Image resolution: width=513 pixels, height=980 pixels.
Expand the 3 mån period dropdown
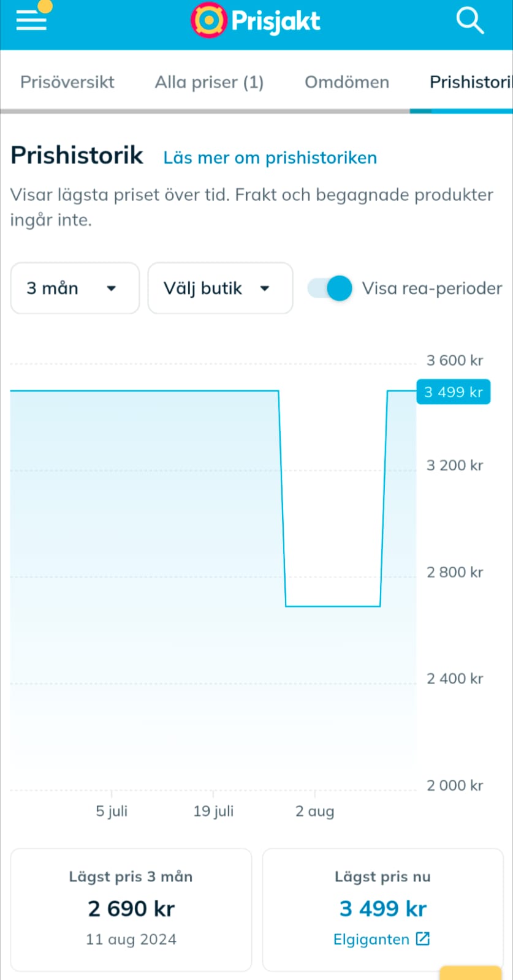tap(75, 288)
